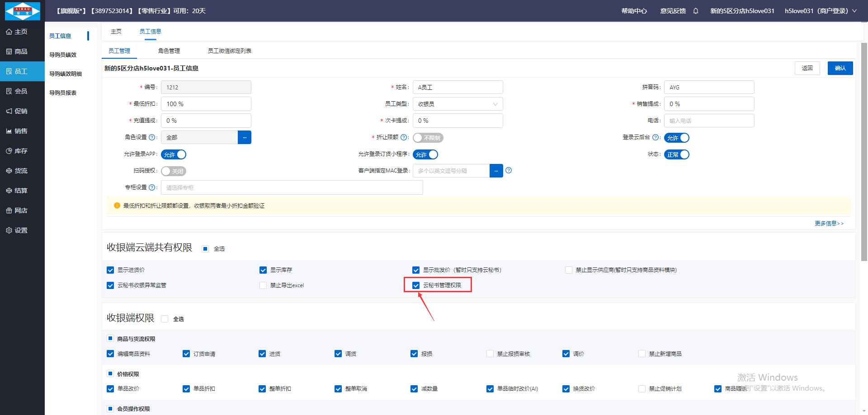Toggle 状态 正常 switch
868x415 pixels.
[677, 154]
